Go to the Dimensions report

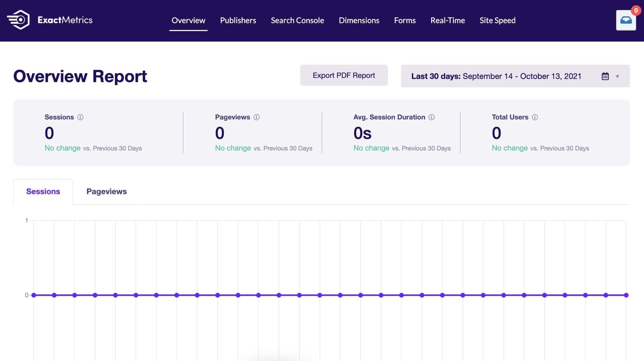359,20
